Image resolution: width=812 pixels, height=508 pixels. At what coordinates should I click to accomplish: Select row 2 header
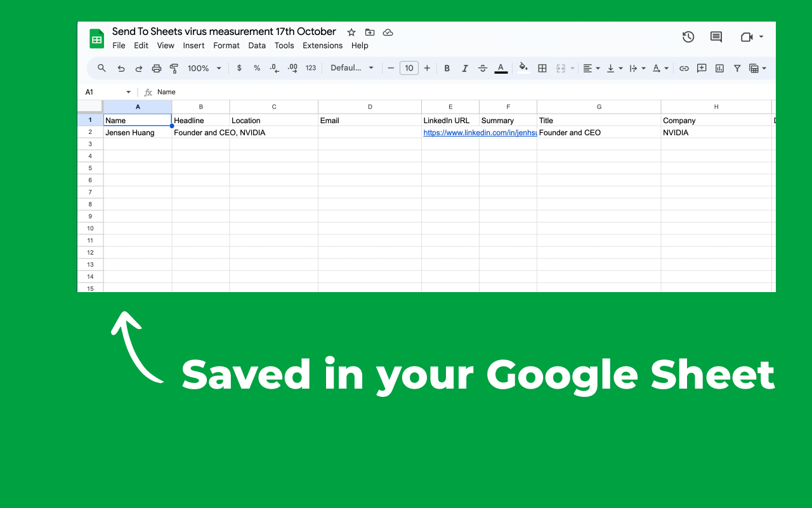(x=90, y=132)
